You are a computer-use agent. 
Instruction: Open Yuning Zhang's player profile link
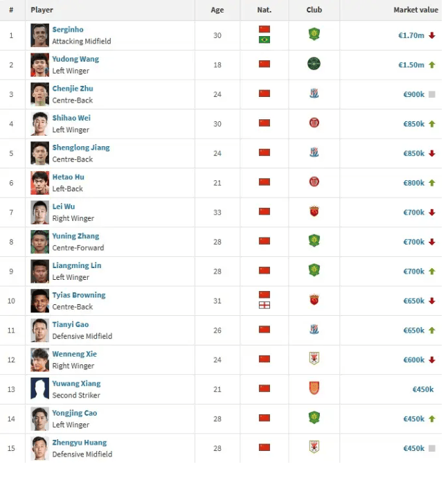pos(75,236)
